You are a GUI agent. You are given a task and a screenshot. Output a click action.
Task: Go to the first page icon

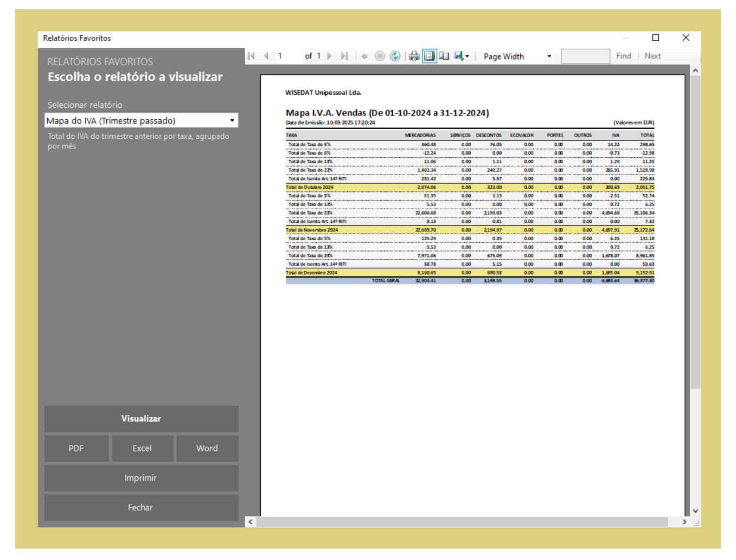(251, 56)
